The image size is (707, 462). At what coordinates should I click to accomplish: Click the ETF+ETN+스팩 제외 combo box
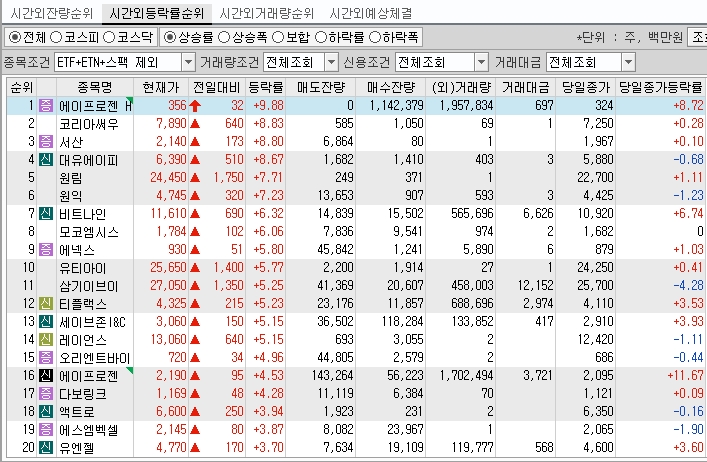124,62
